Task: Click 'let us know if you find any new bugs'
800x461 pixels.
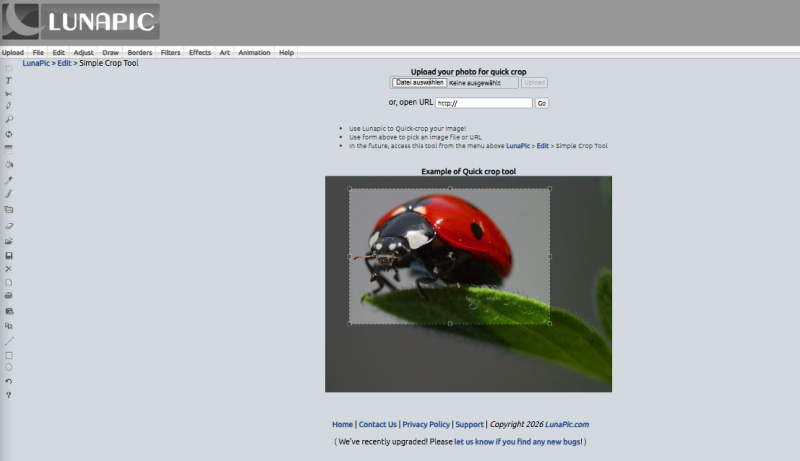Action: click(x=518, y=442)
